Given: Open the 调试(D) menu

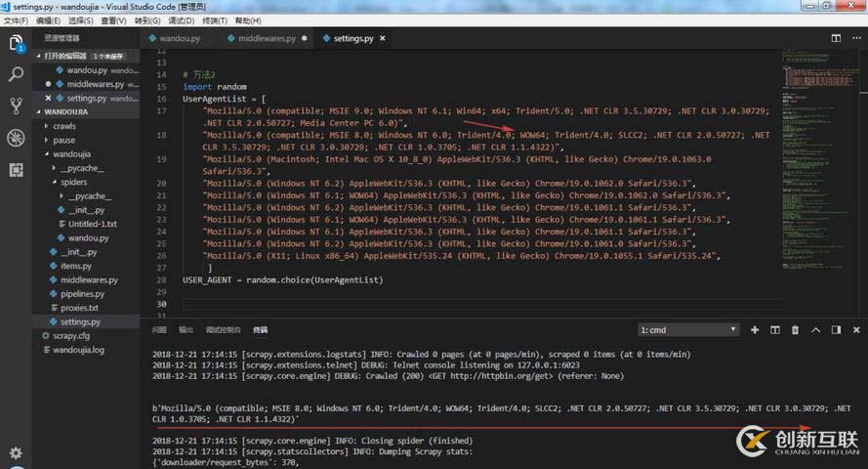Looking at the screenshot, I should click(x=181, y=21).
